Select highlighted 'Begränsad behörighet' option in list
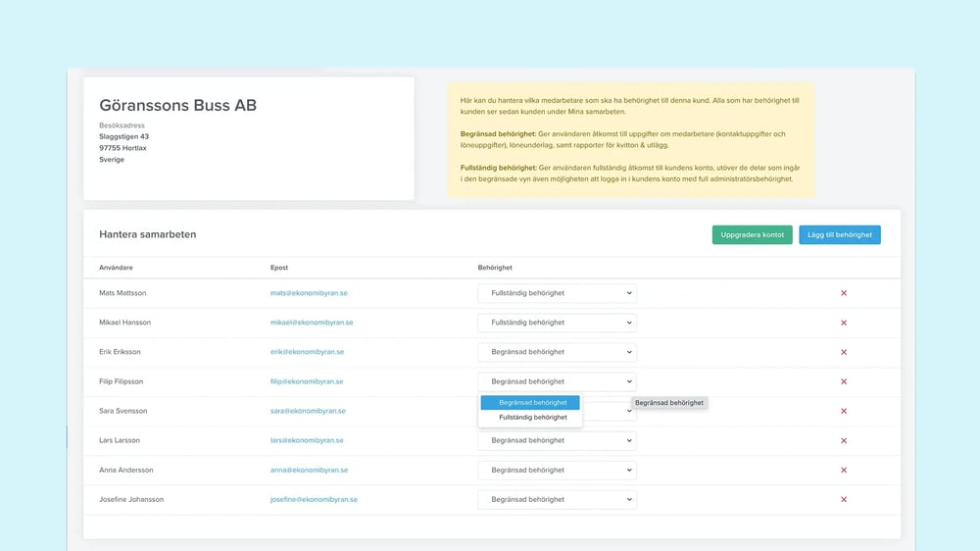Screen dimensions: 980x551 (532, 402)
